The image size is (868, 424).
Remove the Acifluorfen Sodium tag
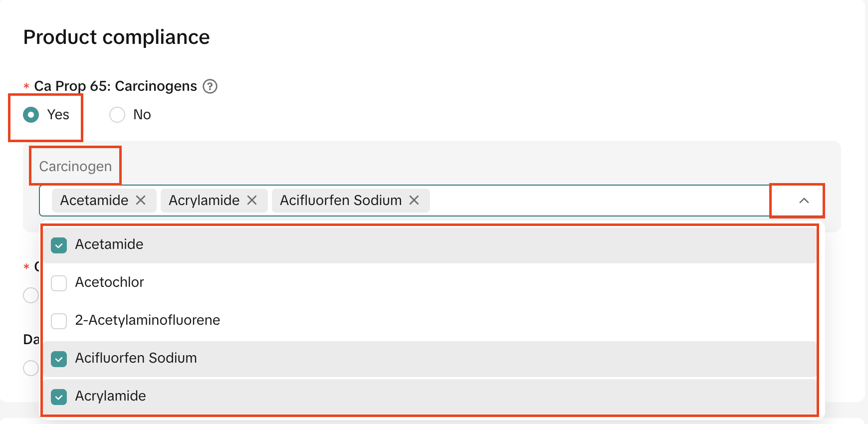414,200
